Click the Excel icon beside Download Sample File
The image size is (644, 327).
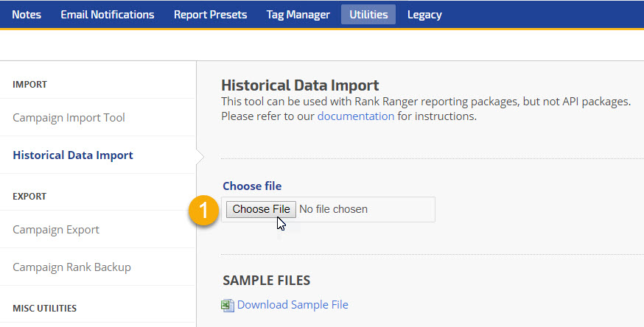point(228,305)
